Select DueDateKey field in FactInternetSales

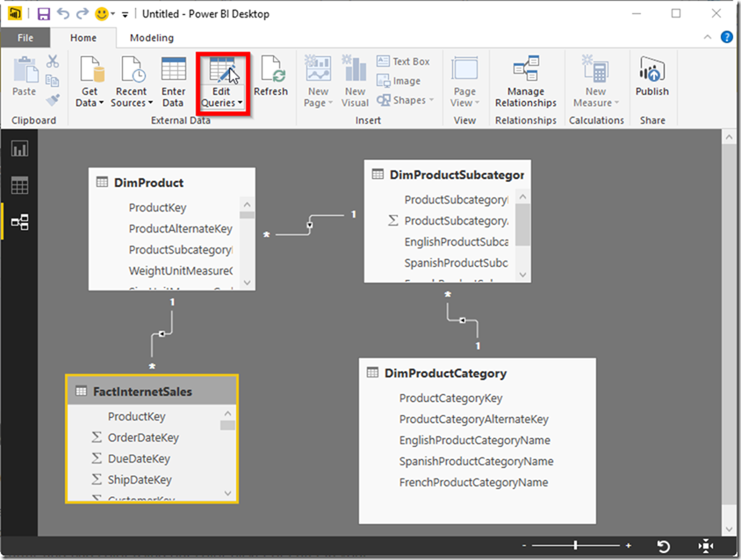point(139,458)
